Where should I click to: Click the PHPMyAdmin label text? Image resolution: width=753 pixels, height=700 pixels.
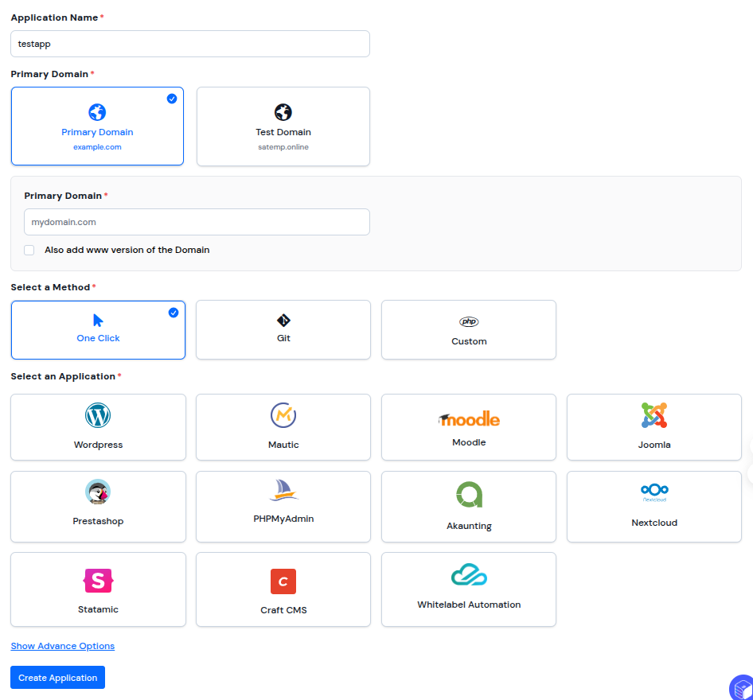pos(283,519)
